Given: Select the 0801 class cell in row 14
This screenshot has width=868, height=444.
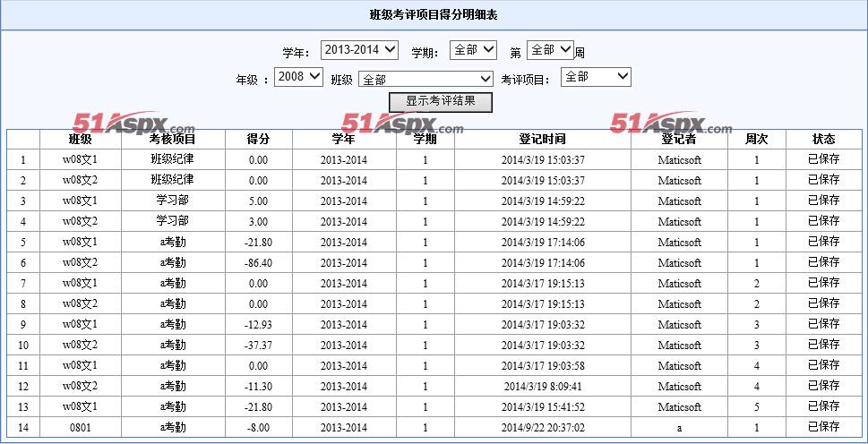Looking at the screenshot, I should tap(81, 427).
